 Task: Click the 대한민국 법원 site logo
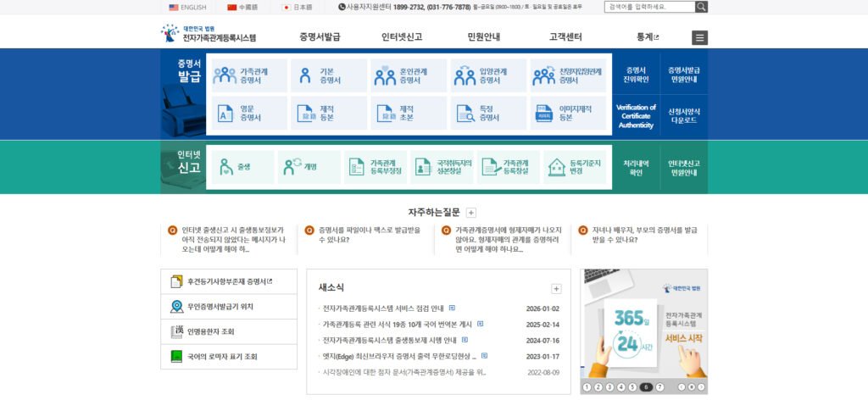click(209, 33)
